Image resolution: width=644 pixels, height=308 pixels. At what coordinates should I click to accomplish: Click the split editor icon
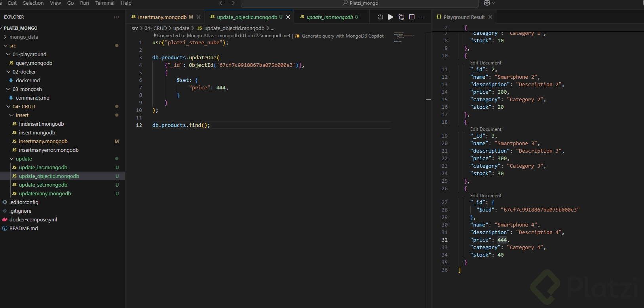pyautogui.click(x=412, y=17)
